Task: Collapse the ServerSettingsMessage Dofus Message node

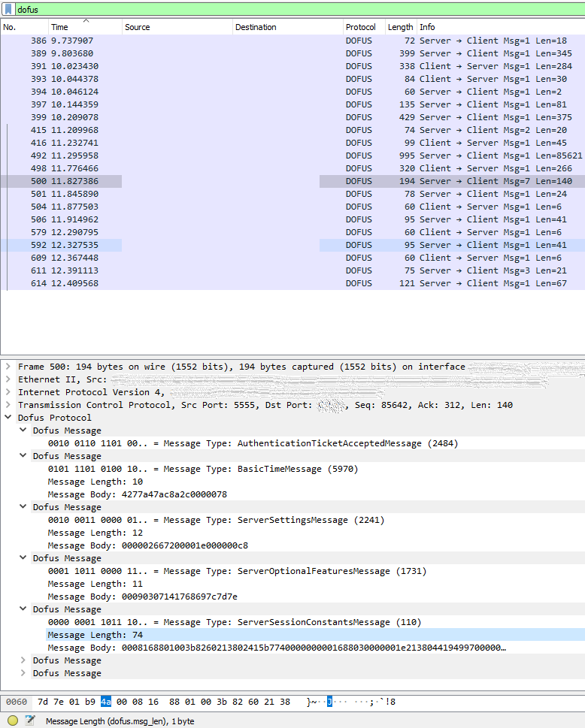Action: click(x=23, y=507)
